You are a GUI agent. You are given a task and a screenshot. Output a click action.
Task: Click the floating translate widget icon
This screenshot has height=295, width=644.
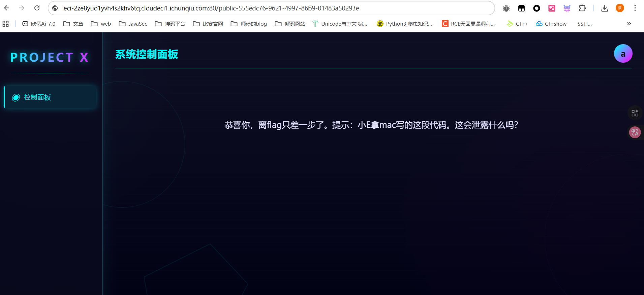635,132
